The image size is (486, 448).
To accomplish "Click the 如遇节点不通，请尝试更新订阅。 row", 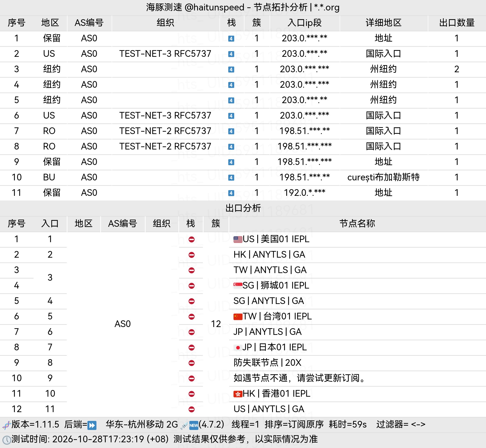I will (x=300, y=378).
